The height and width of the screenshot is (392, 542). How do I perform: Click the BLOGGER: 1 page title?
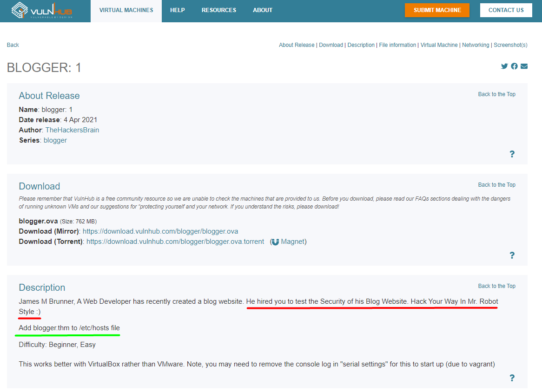(x=44, y=68)
